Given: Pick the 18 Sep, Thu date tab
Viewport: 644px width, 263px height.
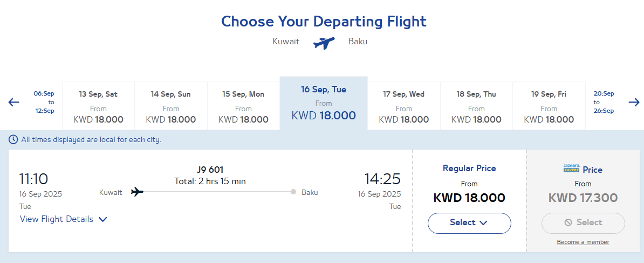Looking at the screenshot, I should [476, 106].
